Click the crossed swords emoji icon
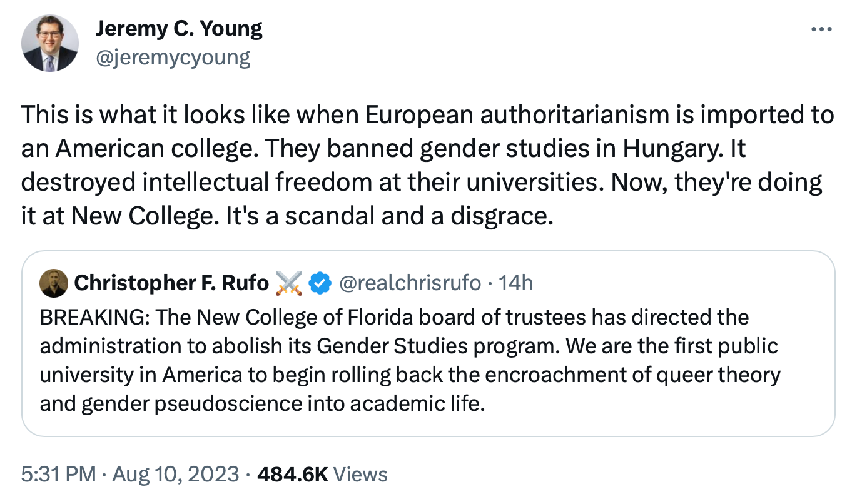The width and height of the screenshot is (857, 504). pos(289,283)
